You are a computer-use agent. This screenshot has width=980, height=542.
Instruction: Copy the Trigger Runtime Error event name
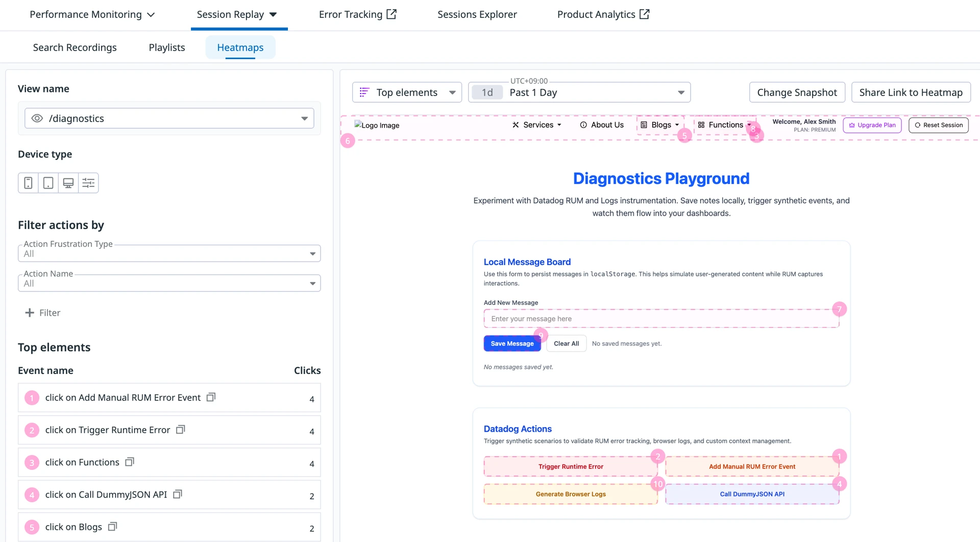coord(180,430)
